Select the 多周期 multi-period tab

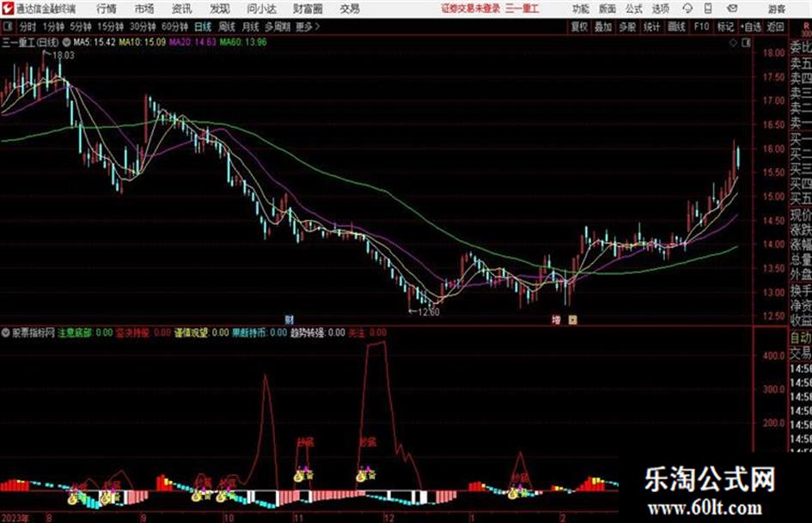[278, 27]
